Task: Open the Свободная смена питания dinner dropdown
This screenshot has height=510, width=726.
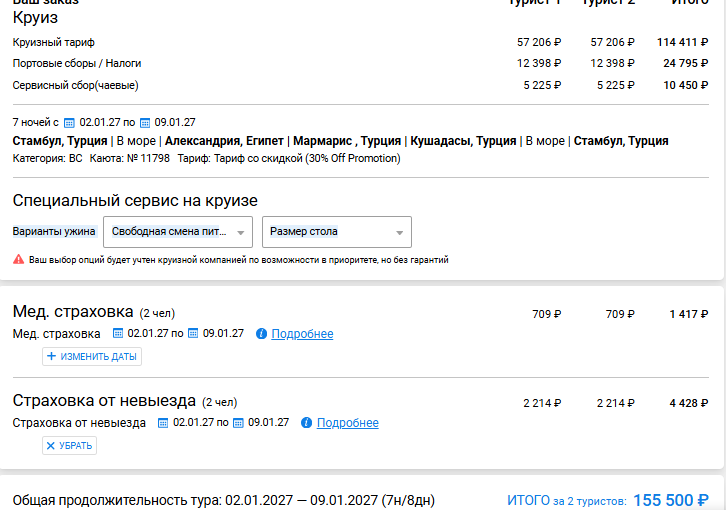Action: click(x=178, y=232)
